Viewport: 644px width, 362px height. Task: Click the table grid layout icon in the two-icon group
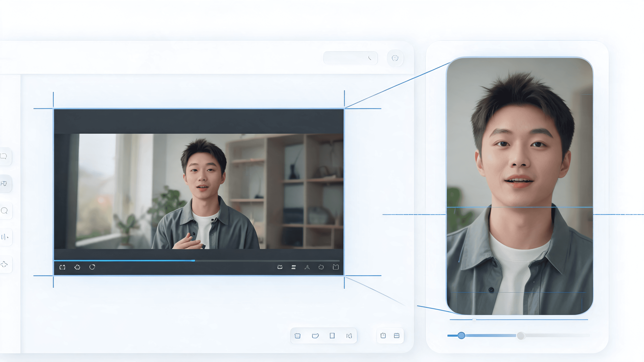pos(397,336)
